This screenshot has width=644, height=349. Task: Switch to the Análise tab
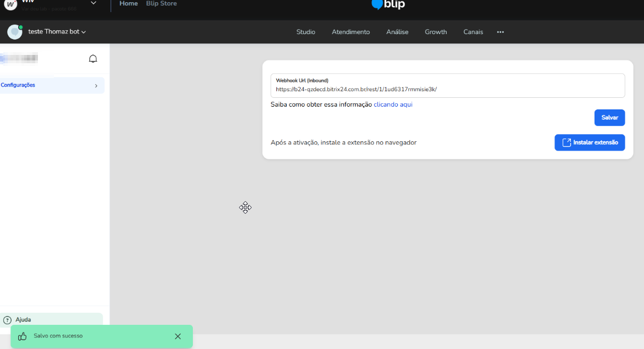point(397,32)
